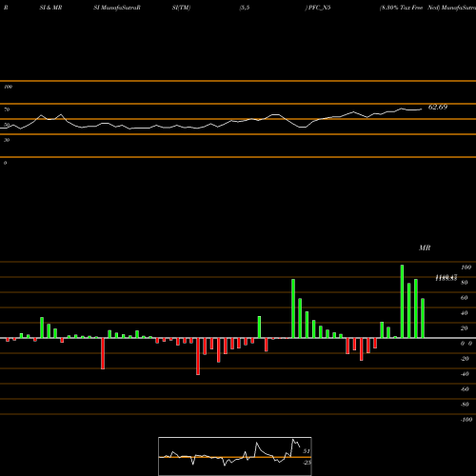This screenshot has height=476, width=476.
Task: Select the MR heading above the bar chart
Action: coord(425,248)
